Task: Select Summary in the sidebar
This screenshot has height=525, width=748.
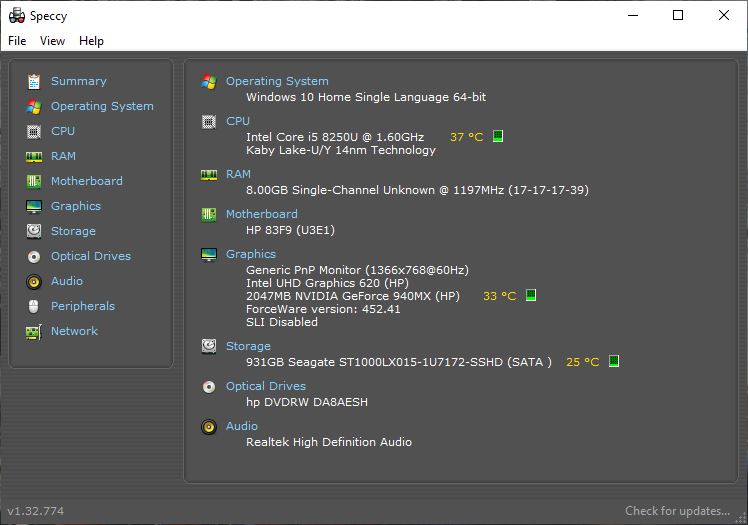Action: [79, 81]
